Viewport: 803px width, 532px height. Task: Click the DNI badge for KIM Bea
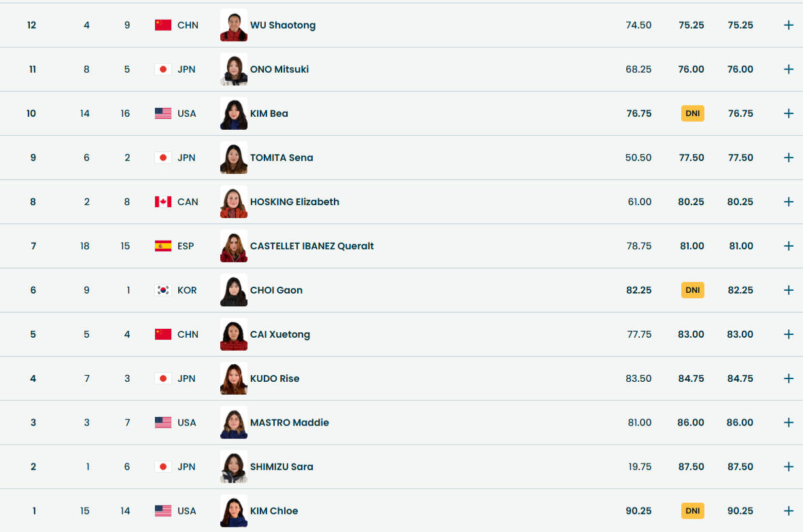(x=692, y=113)
